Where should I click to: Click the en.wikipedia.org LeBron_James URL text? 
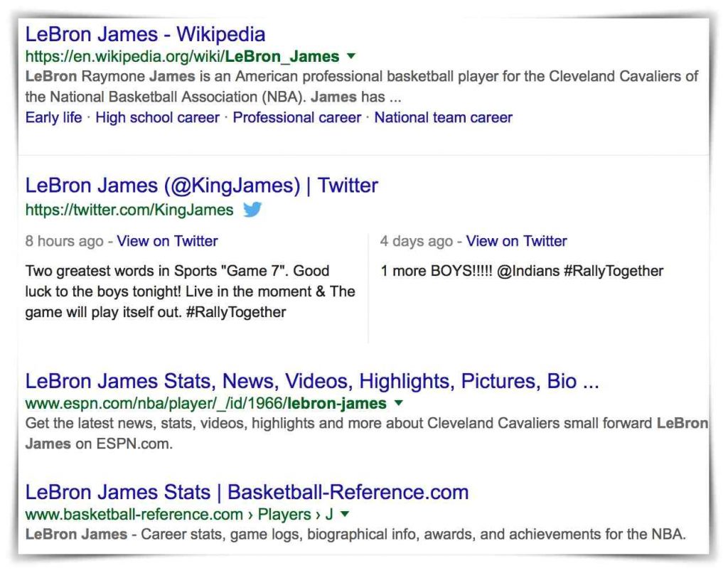[182, 57]
